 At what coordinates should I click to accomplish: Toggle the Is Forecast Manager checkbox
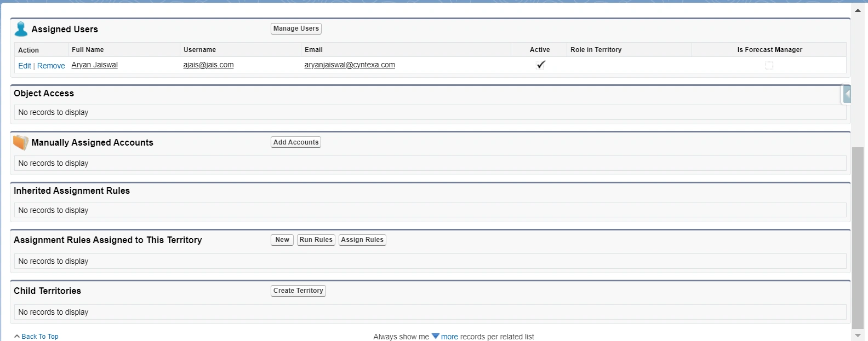[x=769, y=66]
